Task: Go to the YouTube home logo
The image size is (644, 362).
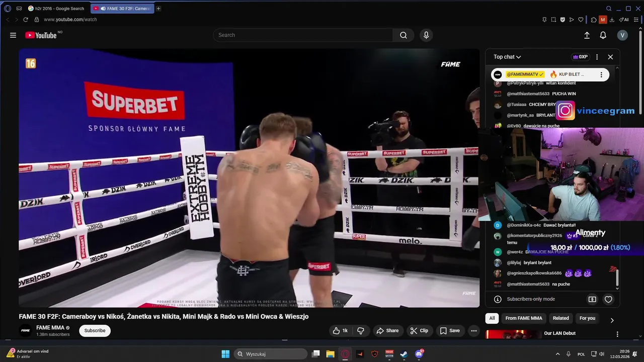Action: click(41, 35)
